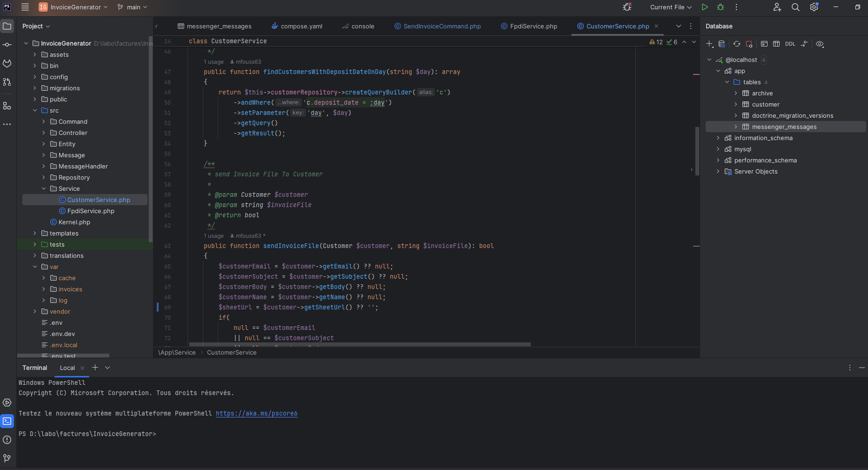Expand the customer table in the Database panel
Screen dimensions: 868x470
[x=735, y=104]
